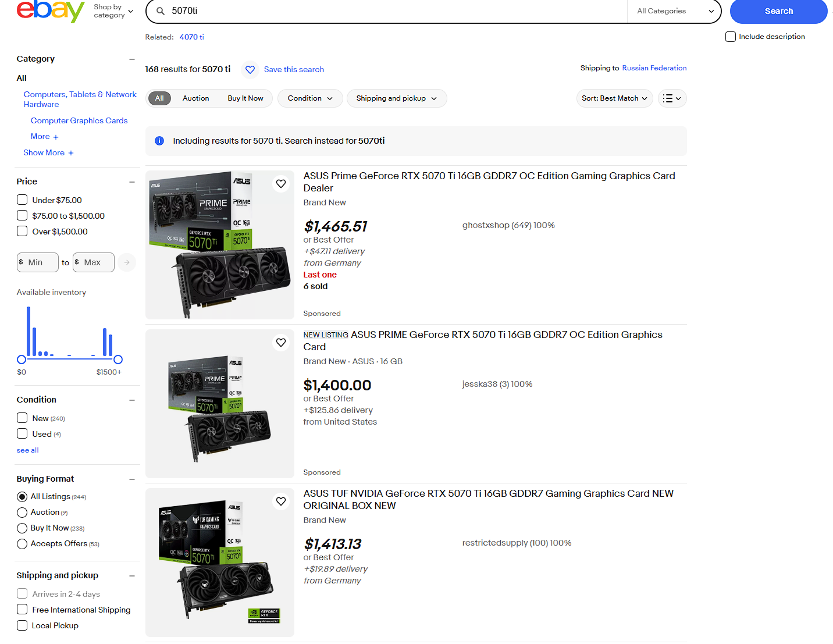Viewport: 833px width, 644px height.
Task: Collapse the Price sidebar section
Action: [132, 182]
